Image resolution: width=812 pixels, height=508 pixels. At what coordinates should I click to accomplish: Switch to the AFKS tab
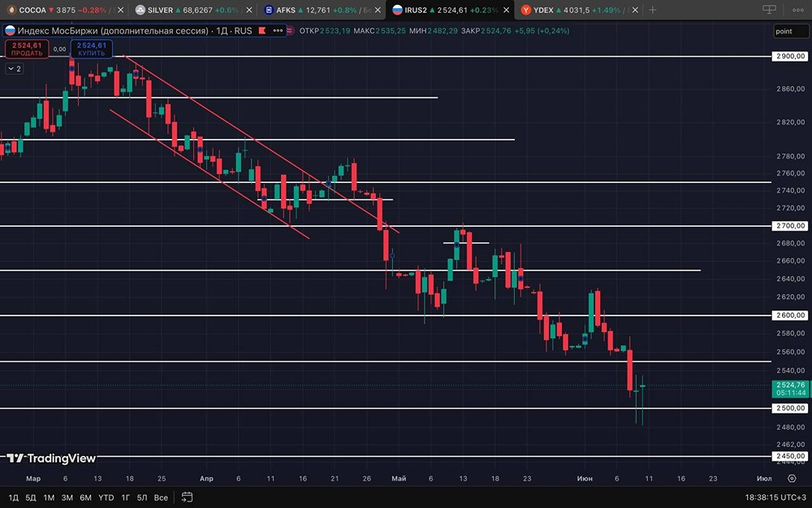317,10
